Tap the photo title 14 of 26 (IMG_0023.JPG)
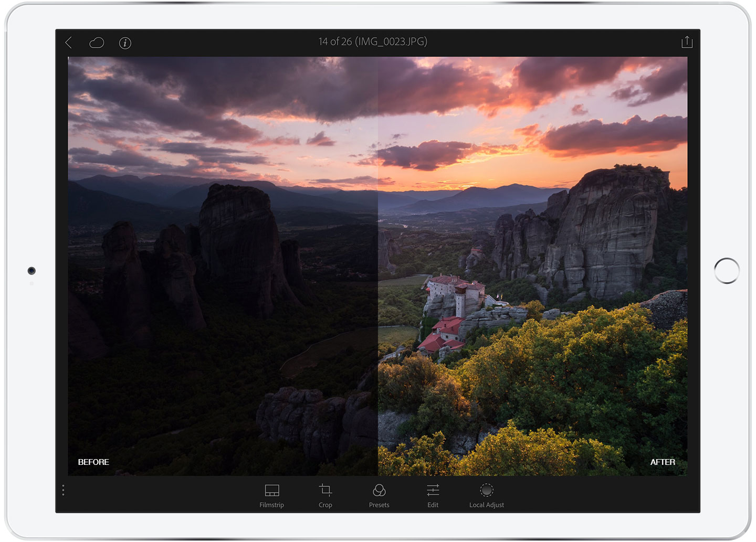The height and width of the screenshot is (542, 756). 373,41
